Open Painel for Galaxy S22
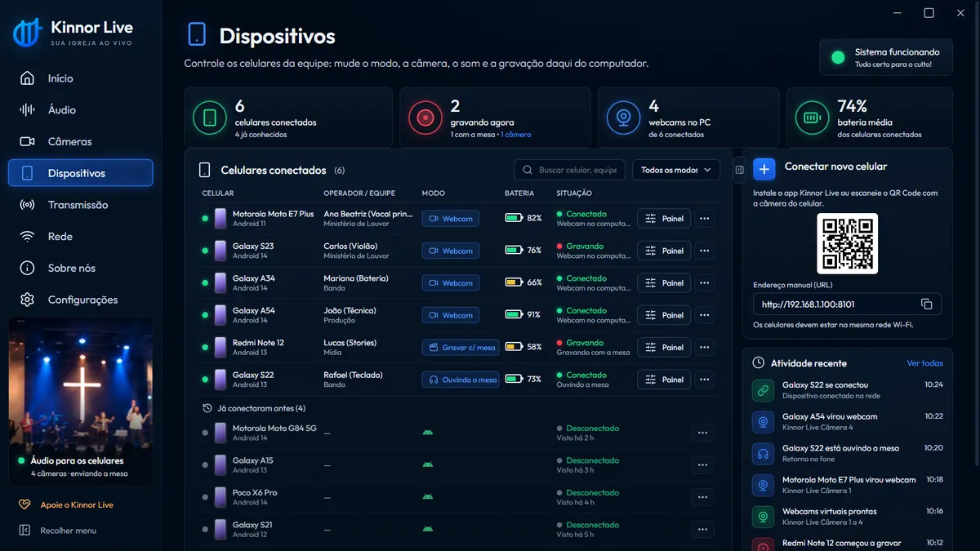This screenshot has width=980, height=551. pyautogui.click(x=664, y=380)
